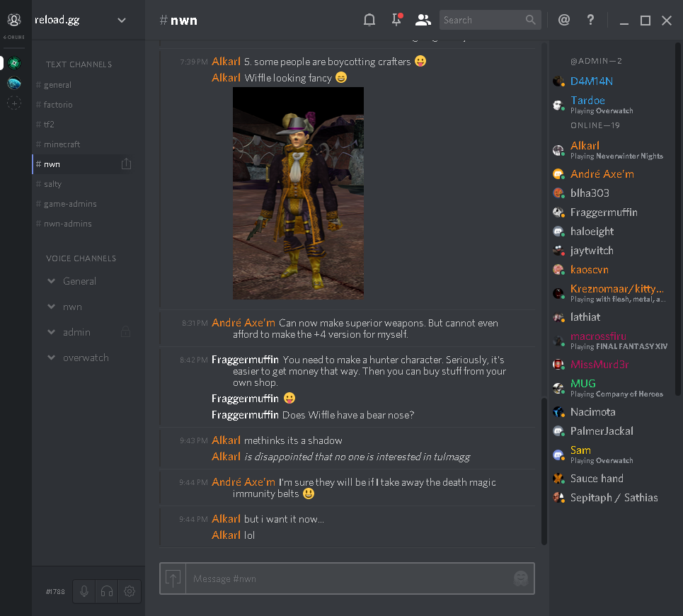Toggle the member list icon
683x616 pixels.
point(423,20)
